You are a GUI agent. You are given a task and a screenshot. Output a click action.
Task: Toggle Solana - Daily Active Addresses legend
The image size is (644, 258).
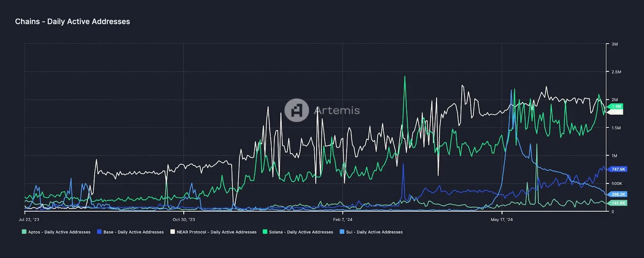click(x=301, y=232)
